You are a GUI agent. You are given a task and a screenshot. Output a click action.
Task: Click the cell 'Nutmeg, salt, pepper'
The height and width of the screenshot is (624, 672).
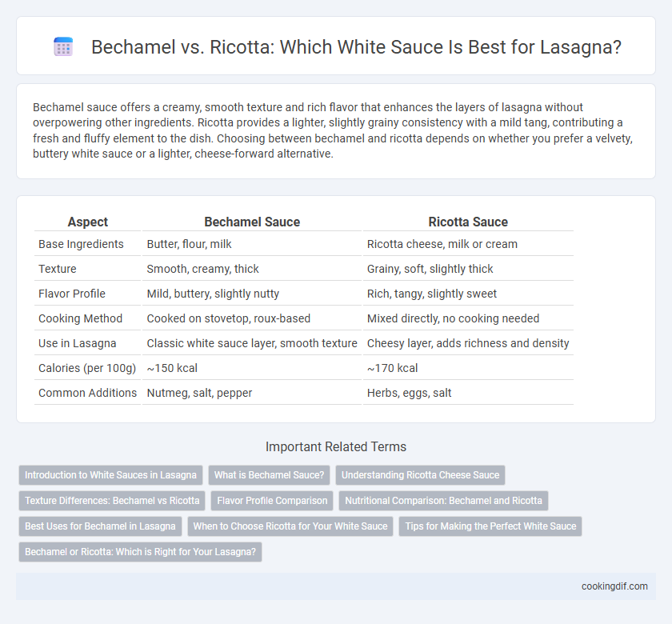[x=199, y=393]
